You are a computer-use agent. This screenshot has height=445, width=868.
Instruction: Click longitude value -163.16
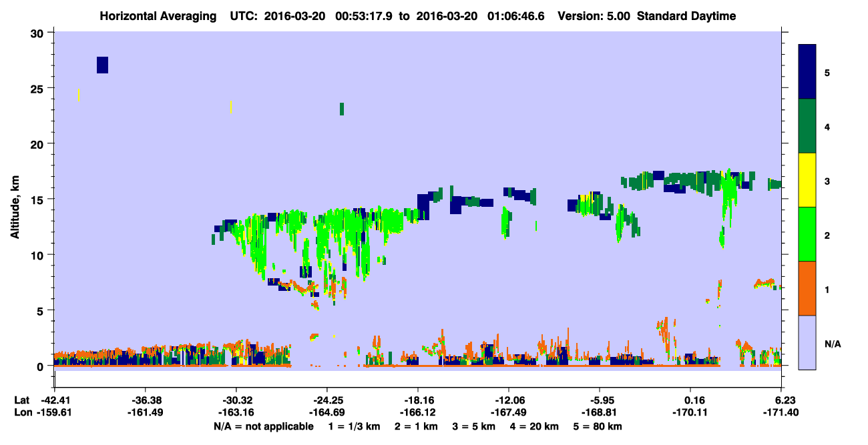click(x=236, y=412)
